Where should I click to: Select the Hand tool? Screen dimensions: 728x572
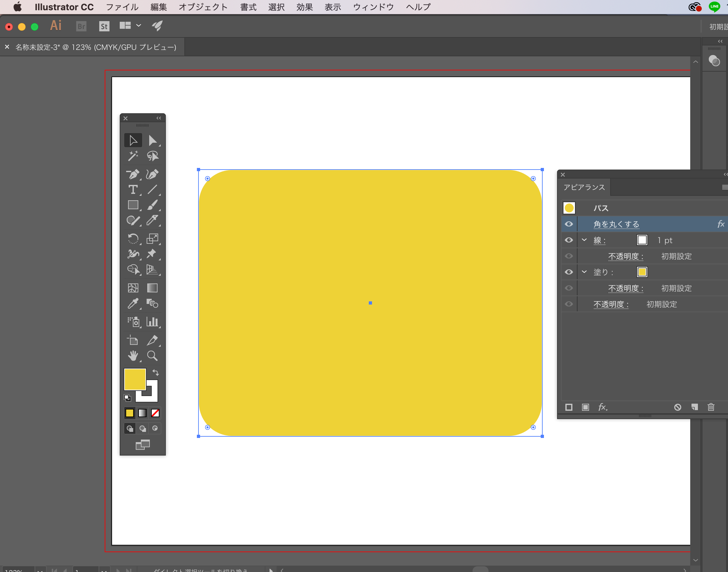133,356
